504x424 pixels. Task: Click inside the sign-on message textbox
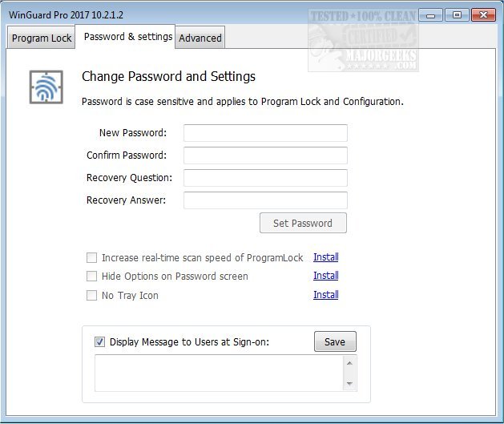coord(218,374)
